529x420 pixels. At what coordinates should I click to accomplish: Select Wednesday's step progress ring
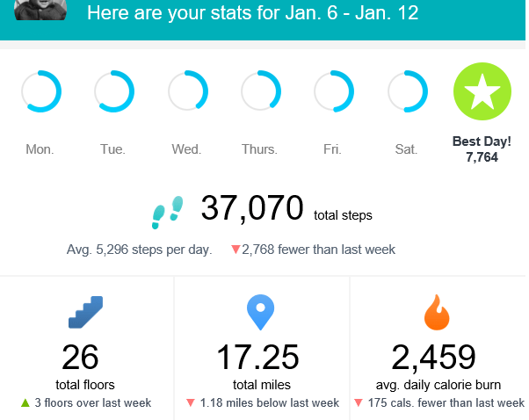tap(187, 91)
